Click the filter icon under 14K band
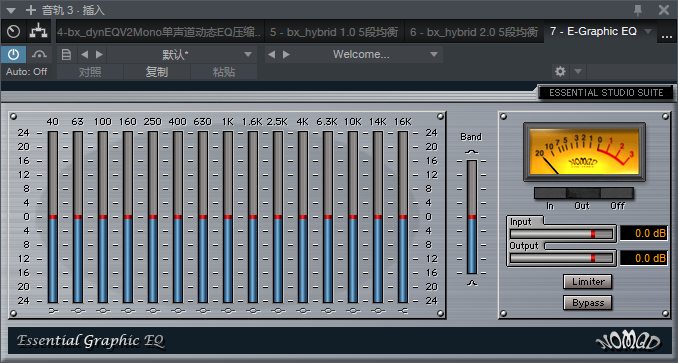 pyautogui.click(x=378, y=311)
